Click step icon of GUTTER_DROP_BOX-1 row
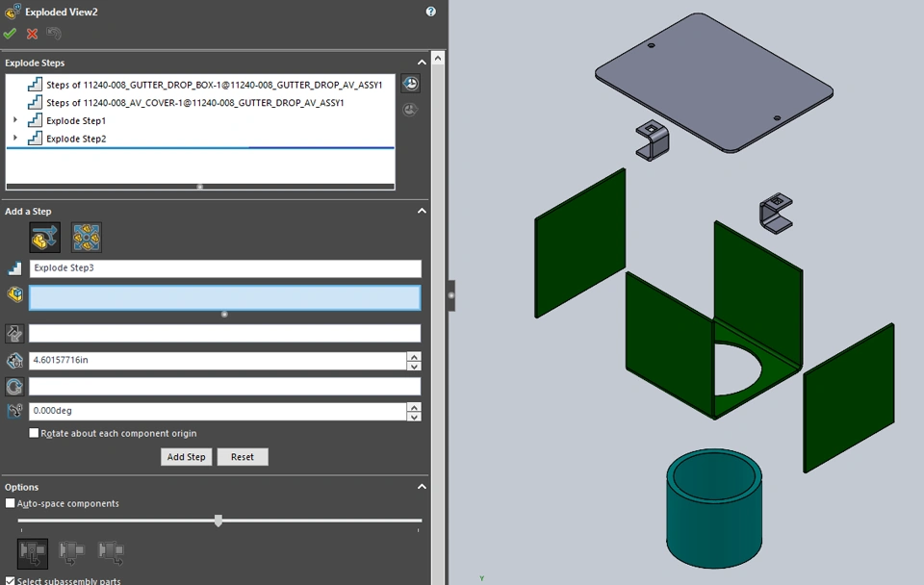This screenshot has height=585, width=924. (36, 85)
